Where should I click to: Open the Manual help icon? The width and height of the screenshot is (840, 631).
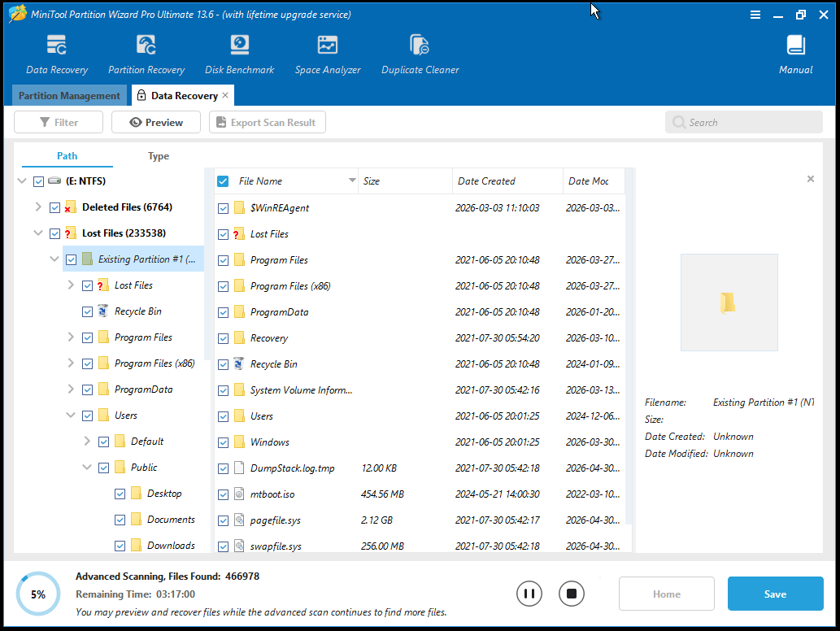795,45
